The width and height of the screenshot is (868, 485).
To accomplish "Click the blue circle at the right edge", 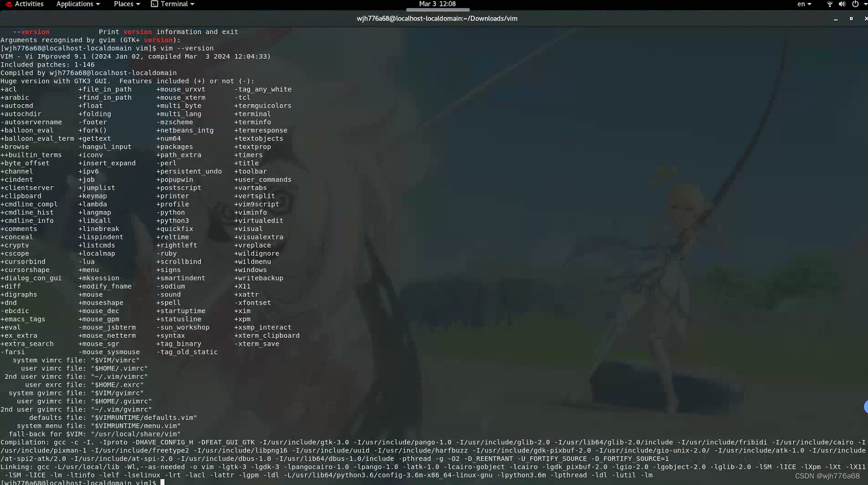I will pos(866,407).
